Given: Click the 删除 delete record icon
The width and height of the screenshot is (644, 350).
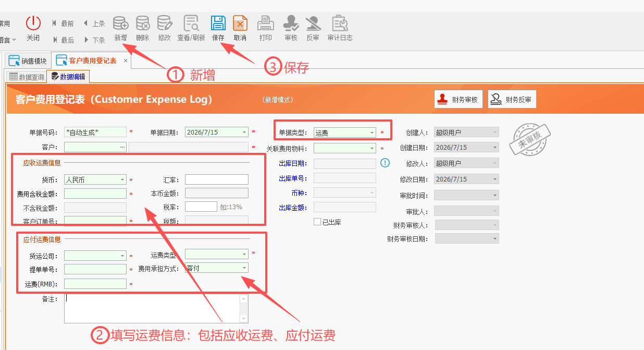Looking at the screenshot, I should (x=143, y=23).
